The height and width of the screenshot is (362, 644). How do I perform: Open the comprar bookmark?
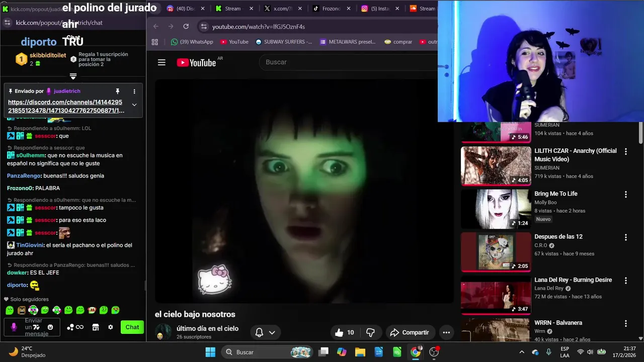(398, 42)
